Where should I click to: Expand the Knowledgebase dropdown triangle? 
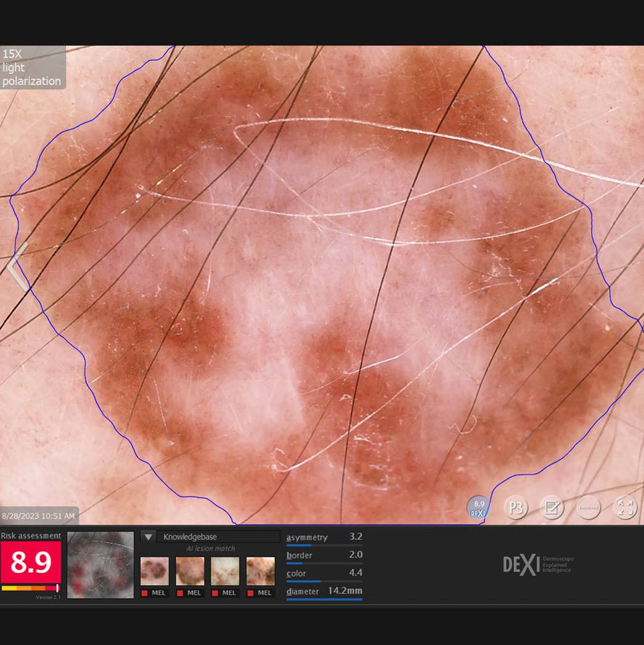click(x=149, y=537)
